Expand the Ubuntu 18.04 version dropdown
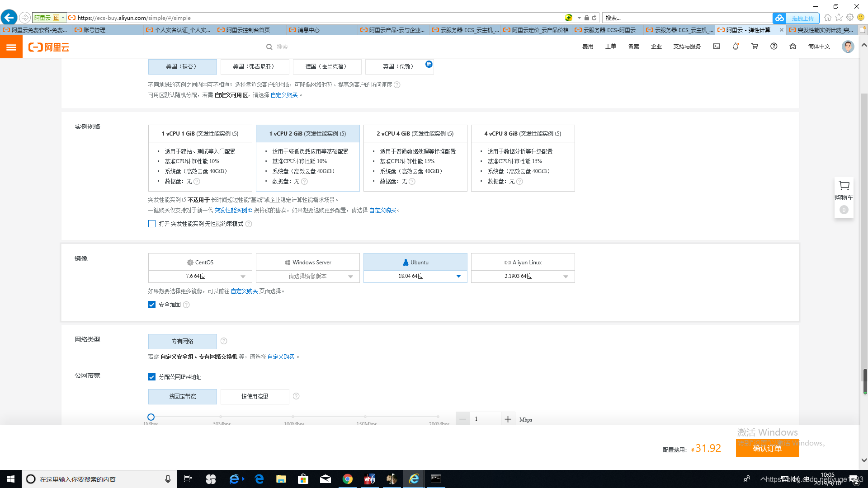 [x=459, y=276]
